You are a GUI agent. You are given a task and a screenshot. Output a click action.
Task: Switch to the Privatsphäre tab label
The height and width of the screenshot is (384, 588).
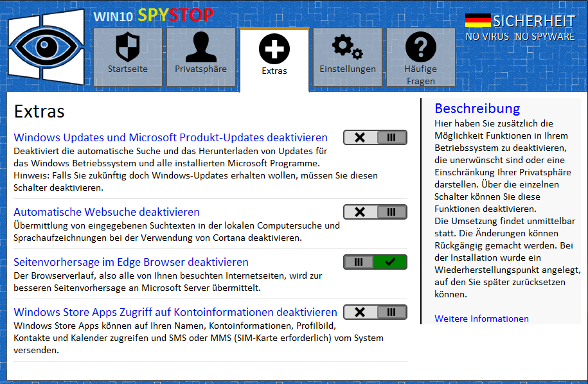[201, 69]
